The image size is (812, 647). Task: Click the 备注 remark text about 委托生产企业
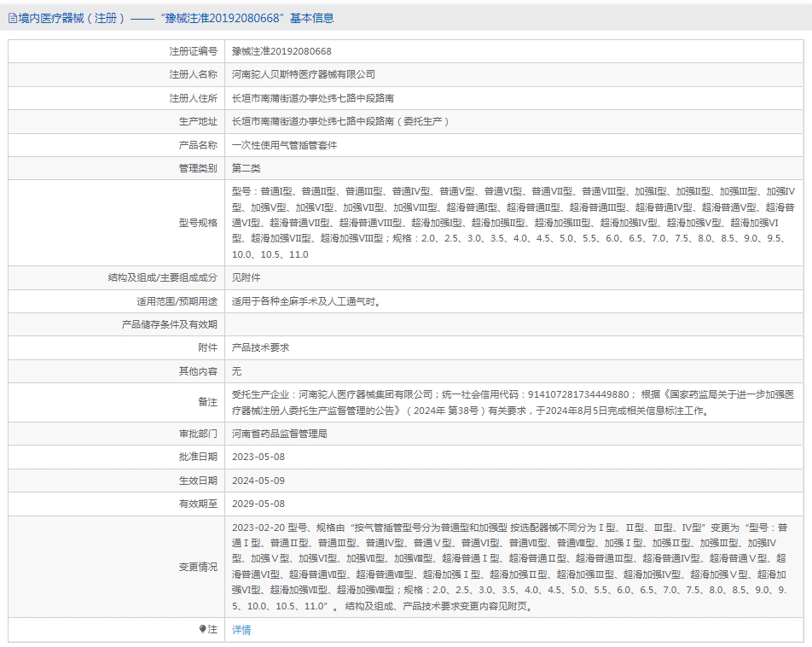pos(513,402)
